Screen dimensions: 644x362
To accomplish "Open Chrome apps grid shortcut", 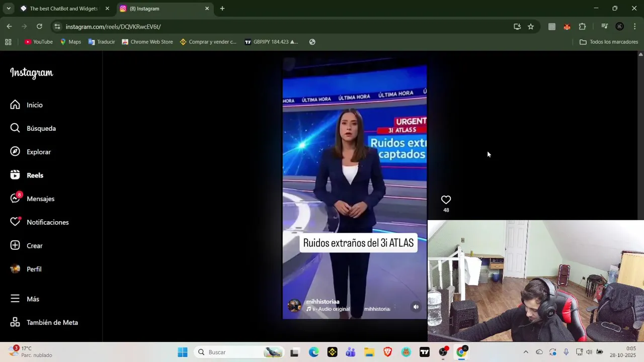I will pyautogui.click(x=8, y=42).
